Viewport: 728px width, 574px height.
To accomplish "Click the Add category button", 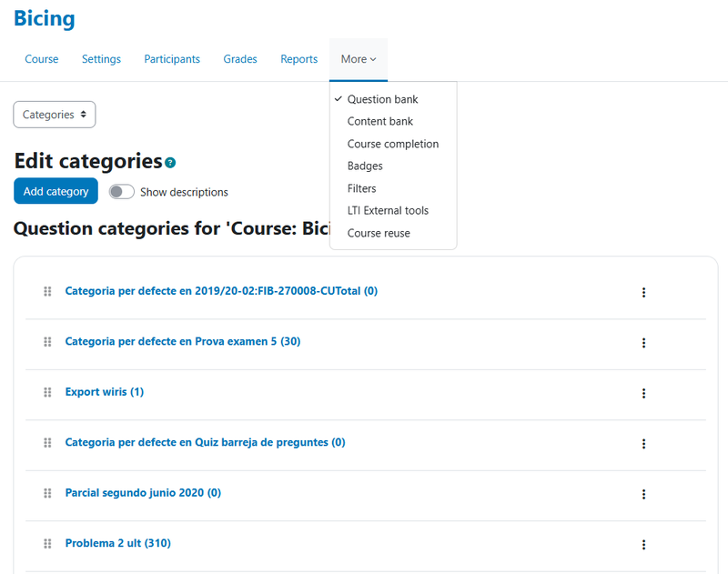I will coord(56,191).
